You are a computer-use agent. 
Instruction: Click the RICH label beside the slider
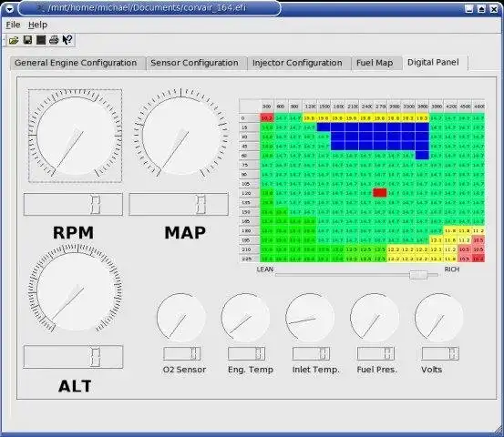[x=452, y=269]
